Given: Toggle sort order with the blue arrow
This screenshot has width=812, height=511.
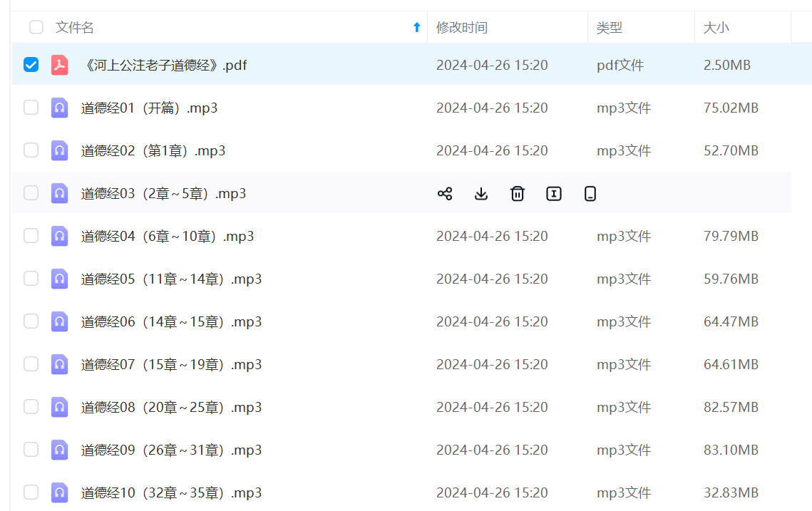Looking at the screenshot, I should click(417, 28).
